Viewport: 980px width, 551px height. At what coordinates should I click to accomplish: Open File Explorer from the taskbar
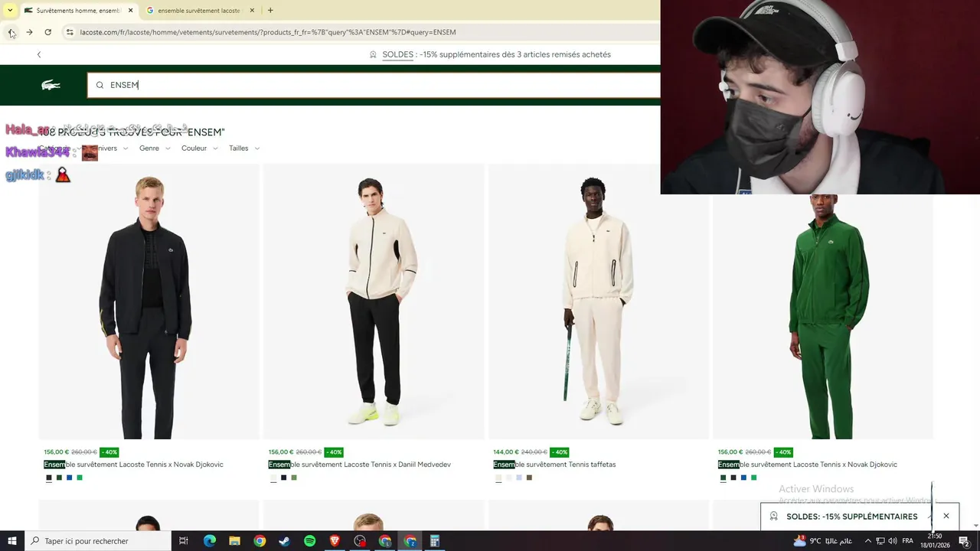pyautogui.click(x=234, y=541)
